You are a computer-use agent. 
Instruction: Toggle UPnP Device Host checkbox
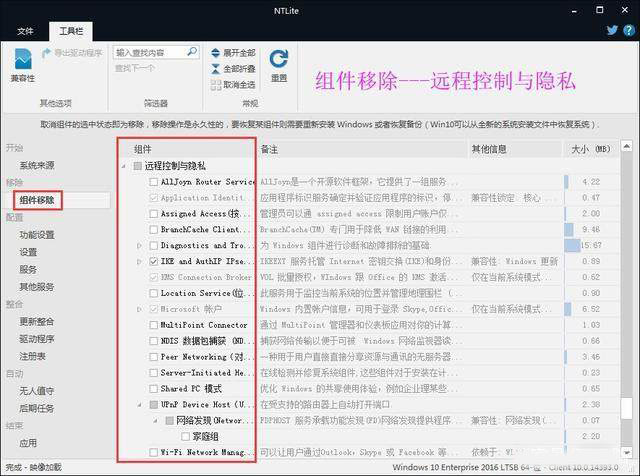click(x=153, y=405)
